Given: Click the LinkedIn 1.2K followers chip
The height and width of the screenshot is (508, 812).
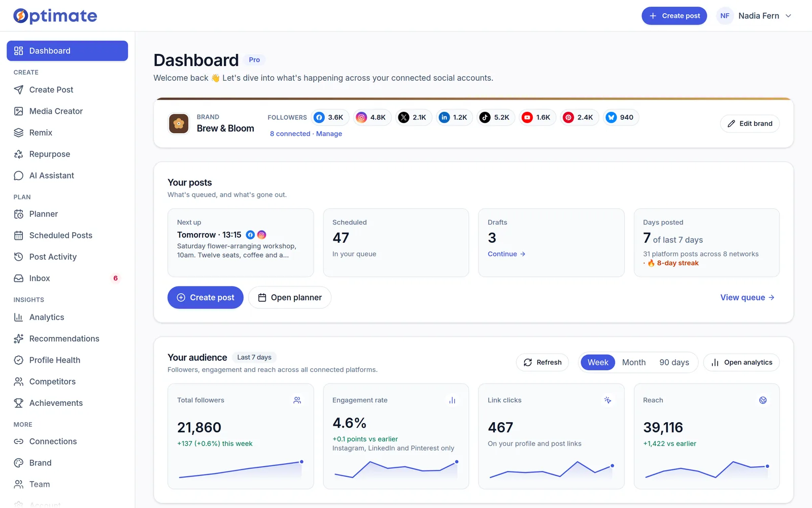Looking at the screenshot, I should [x=455, y=117].
